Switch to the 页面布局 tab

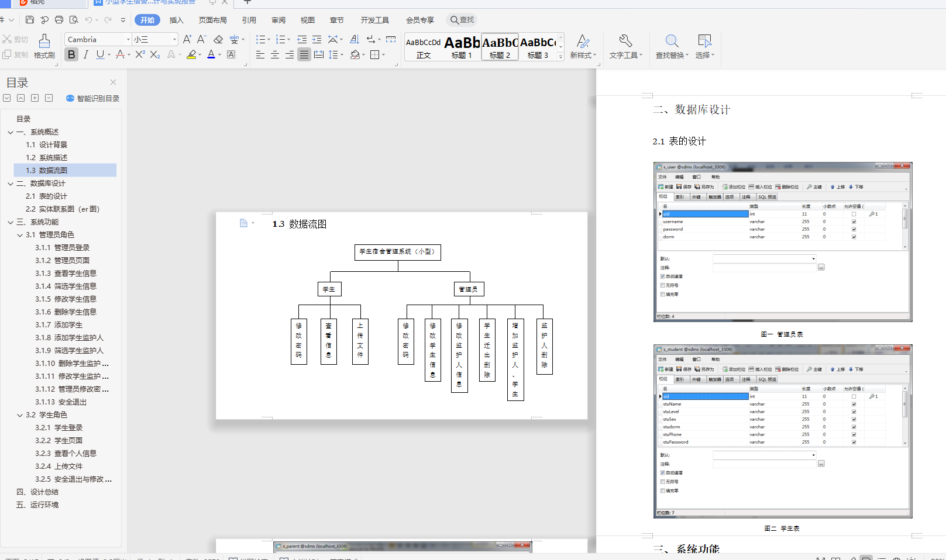(212, 20)
